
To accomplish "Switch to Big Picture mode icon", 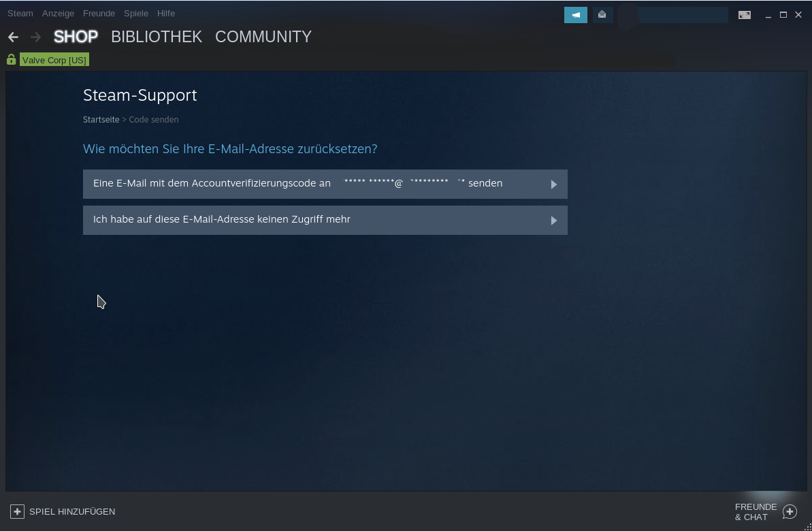I will (744, 15).
